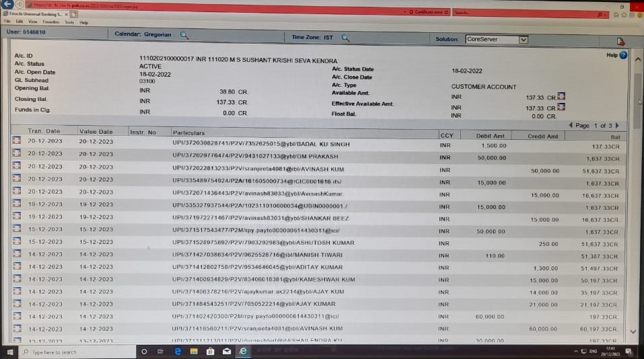Click the Help icon

coord(622,55)
